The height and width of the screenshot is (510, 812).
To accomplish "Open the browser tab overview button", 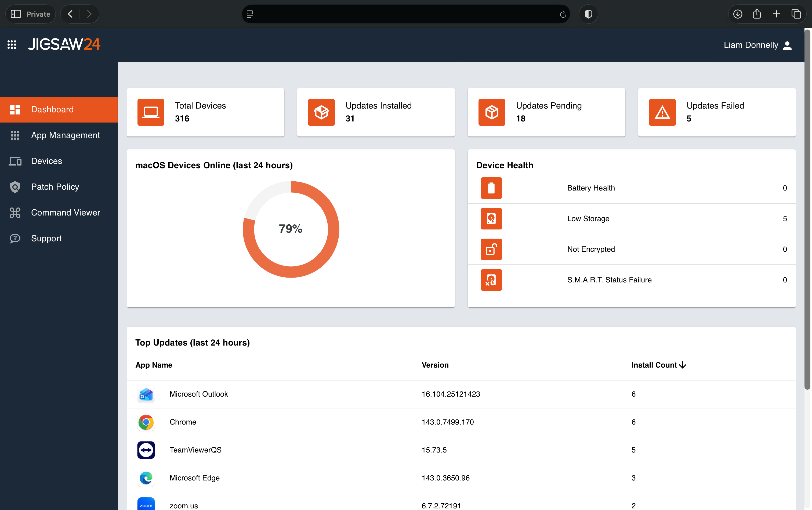I will [796, 14].
